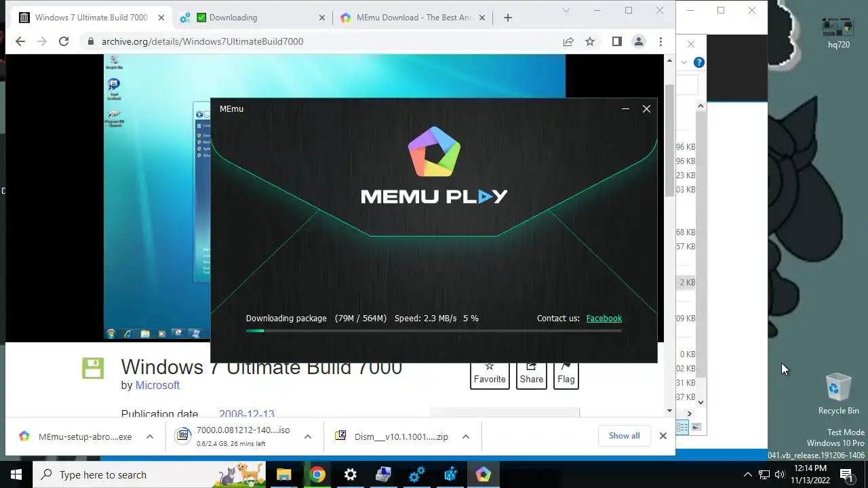868x488 pixels.
Task: Show all downloads
Action: click(625, 436)
